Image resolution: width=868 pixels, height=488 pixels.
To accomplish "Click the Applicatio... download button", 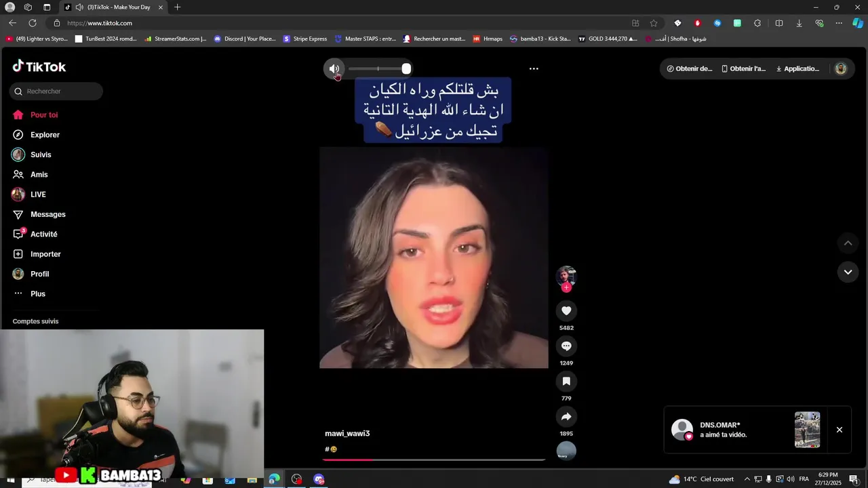I will click(797, 68).
